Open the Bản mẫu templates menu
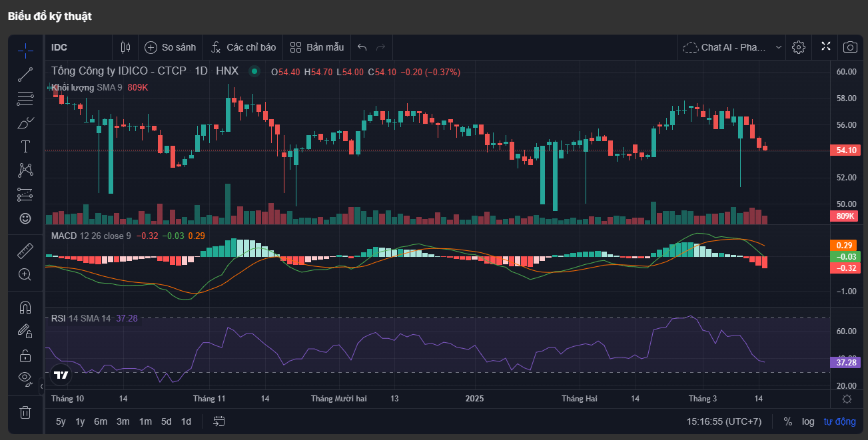This screenshot has height=440, width=868. pos(317,47)
